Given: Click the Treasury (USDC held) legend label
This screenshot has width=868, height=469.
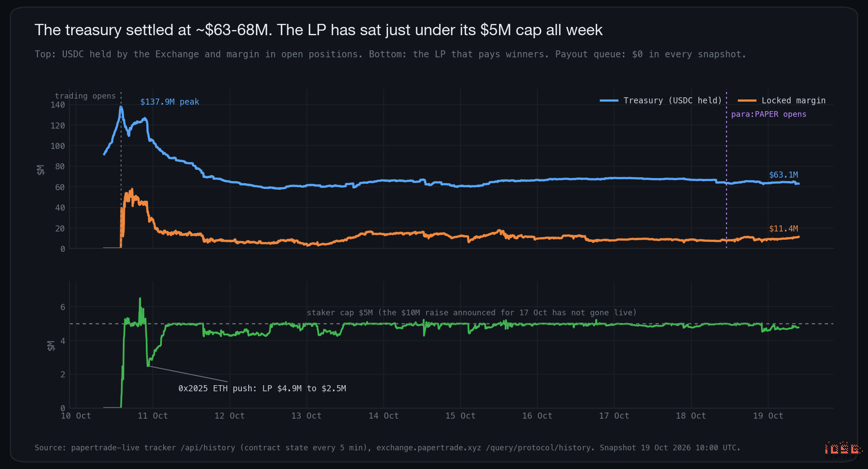Looking at the screenshot, I should 672,100.
